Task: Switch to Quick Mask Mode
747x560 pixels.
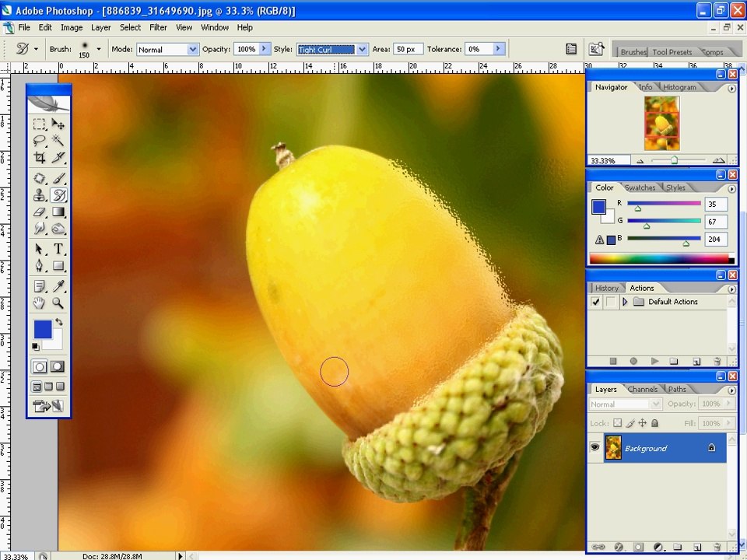Action: point(58,366)
